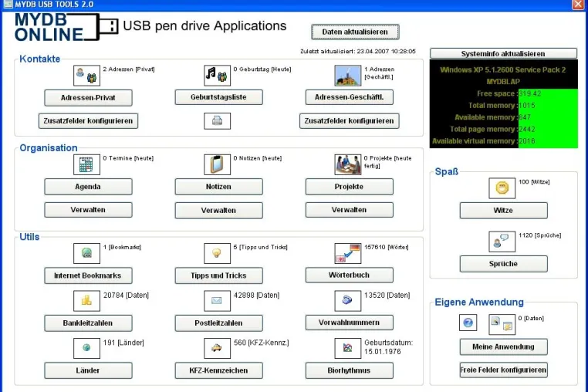Viewport: 588px width, 392px height.
Task: Click the Windows XP Service Pack 2 text
Action: tap(503, 69)
